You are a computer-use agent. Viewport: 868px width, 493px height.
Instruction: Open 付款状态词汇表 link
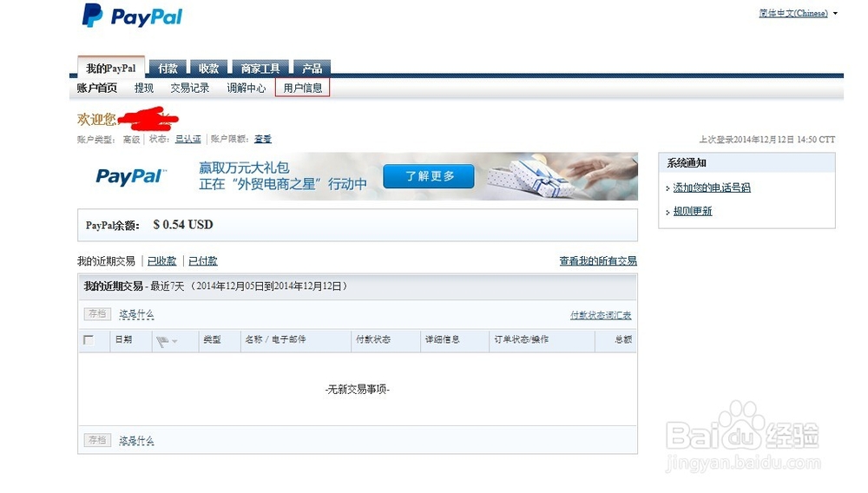coord(601,315)
